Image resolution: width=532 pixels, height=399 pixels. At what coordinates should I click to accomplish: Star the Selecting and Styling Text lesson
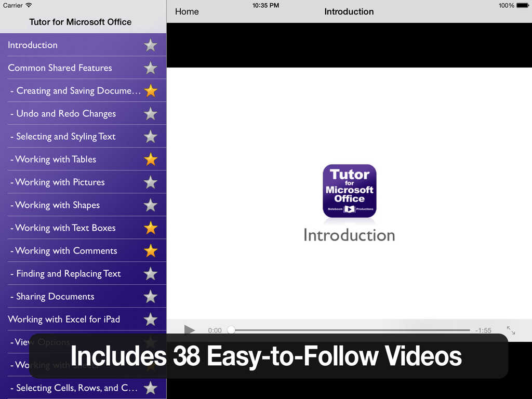pos(151,137)
